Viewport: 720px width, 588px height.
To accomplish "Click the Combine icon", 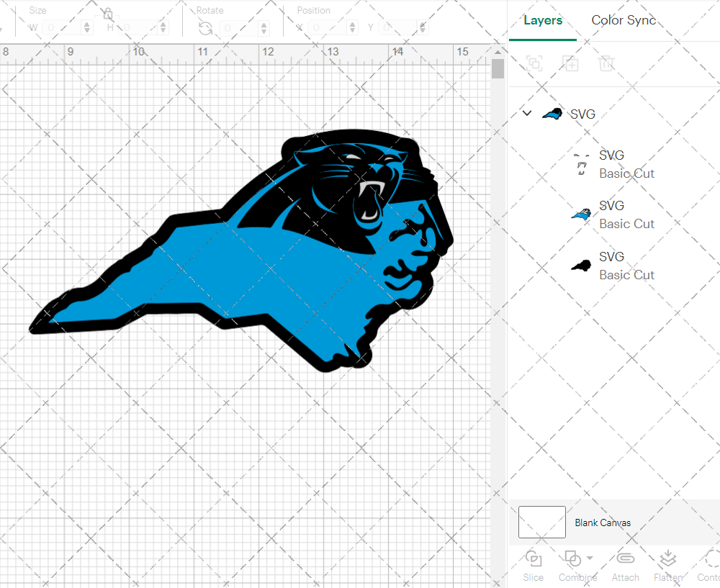I will [574, 558].
